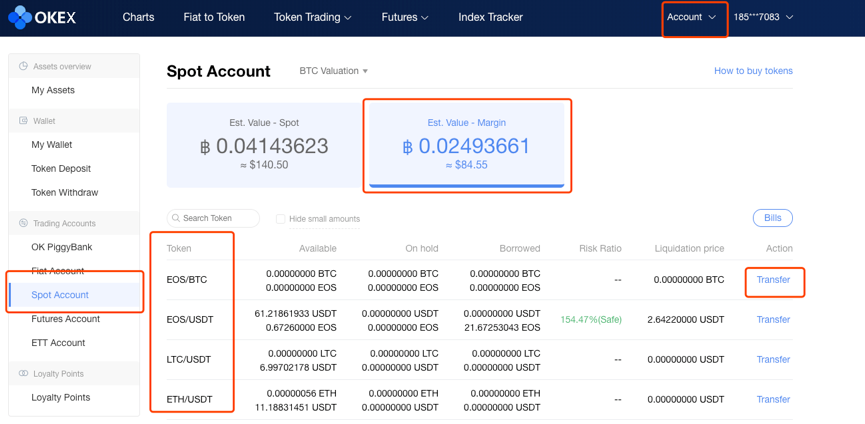
Task: Open the Charts page
Action: [x=138, y=17]
